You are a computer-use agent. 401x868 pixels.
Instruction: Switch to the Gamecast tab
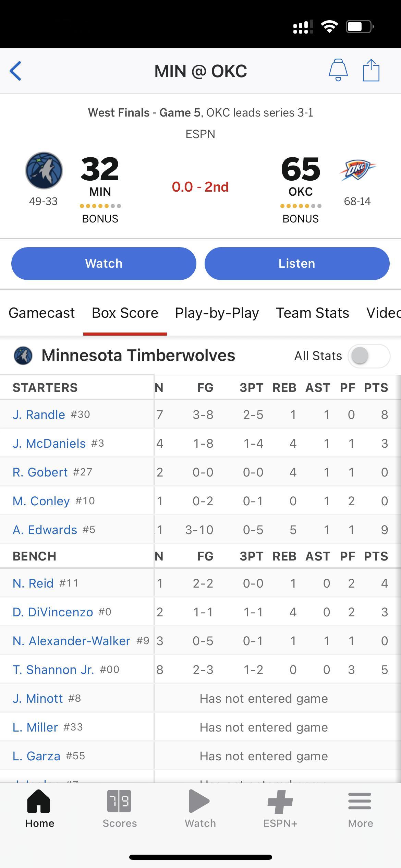(41, 313)
